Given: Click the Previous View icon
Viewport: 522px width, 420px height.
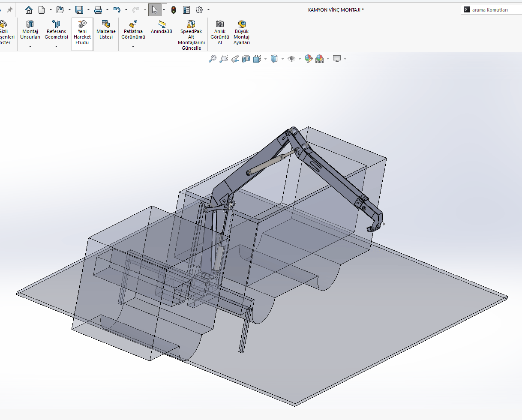Looking at the screenshot, I should (235, 59).
